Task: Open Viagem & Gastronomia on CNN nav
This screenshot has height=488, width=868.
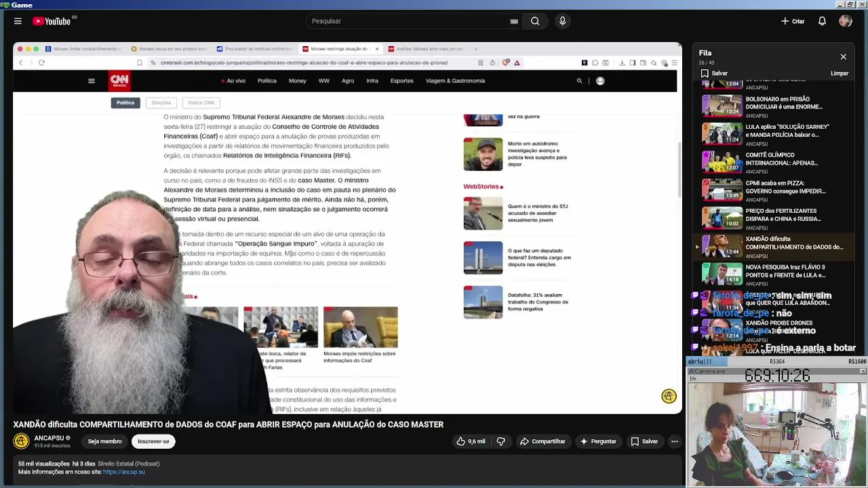Action: [455, 81]
